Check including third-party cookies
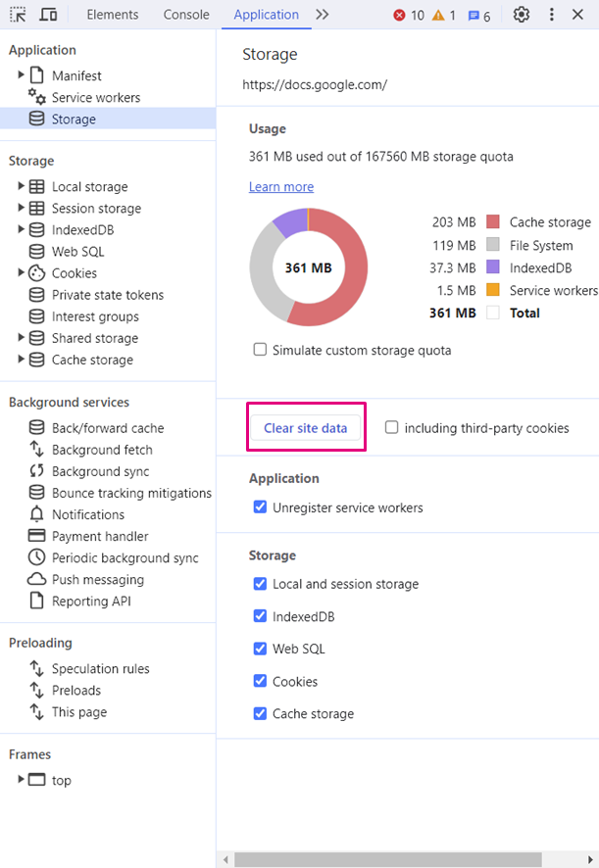This screenshot has height=868, width=599. [x=392, y=428]
